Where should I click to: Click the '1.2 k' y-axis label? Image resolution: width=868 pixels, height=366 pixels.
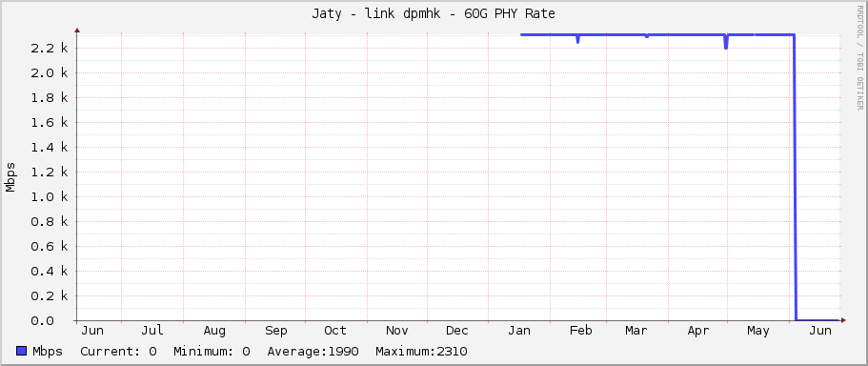coord(50,173)
